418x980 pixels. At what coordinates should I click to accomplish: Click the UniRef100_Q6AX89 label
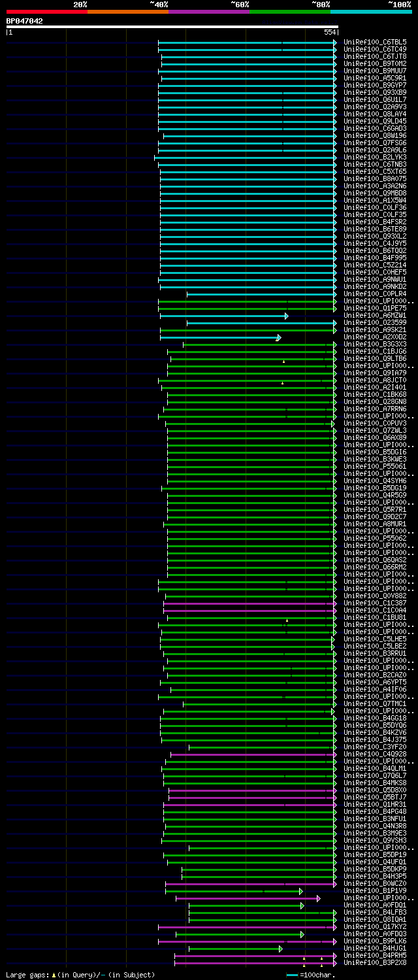coord(375,437)
